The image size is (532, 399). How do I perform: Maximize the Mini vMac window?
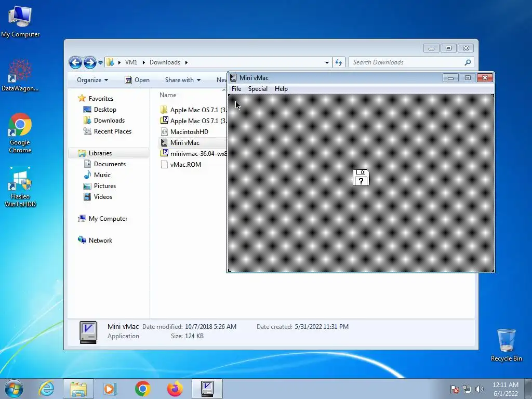(468, 78)
